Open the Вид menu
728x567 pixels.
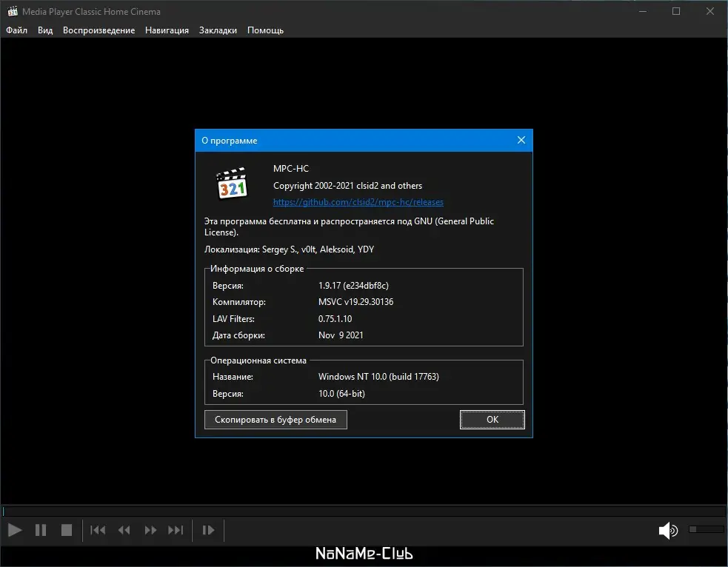[x=45, y=30]
